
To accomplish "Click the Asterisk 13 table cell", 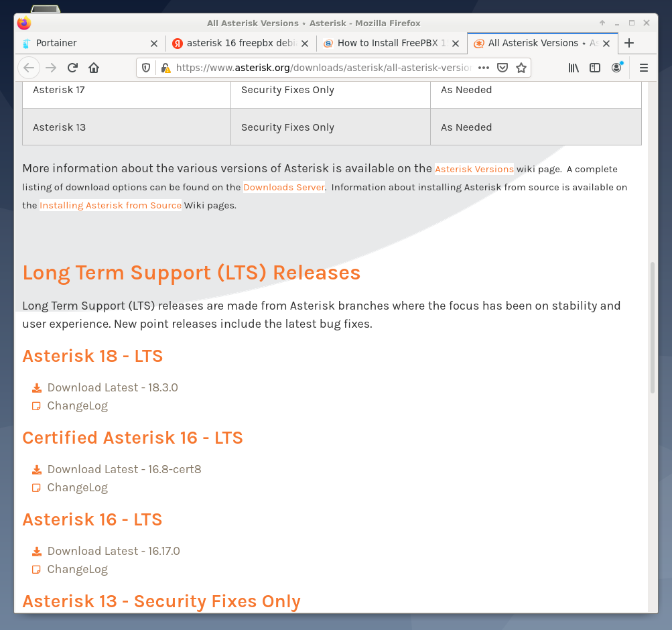I will (127, 127).
